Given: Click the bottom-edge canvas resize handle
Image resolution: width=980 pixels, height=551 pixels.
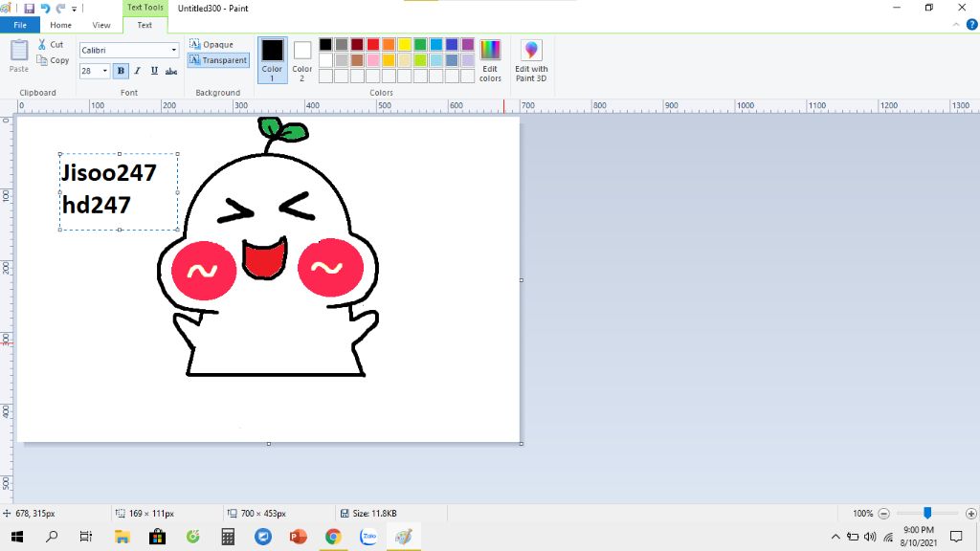Looking at the screenshot, I should [x=269, y=444].
